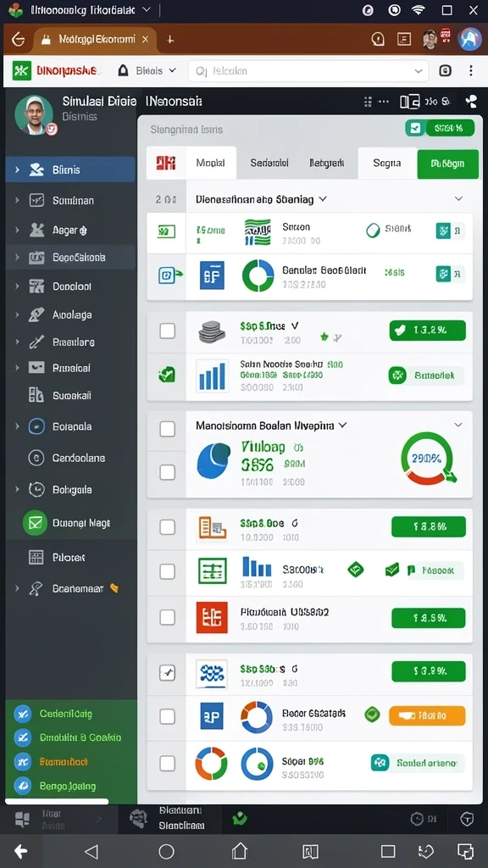Collapse first section using far-right chevron
The height and width of the screenshot is (868, 488).
click(x=458, y=198)
